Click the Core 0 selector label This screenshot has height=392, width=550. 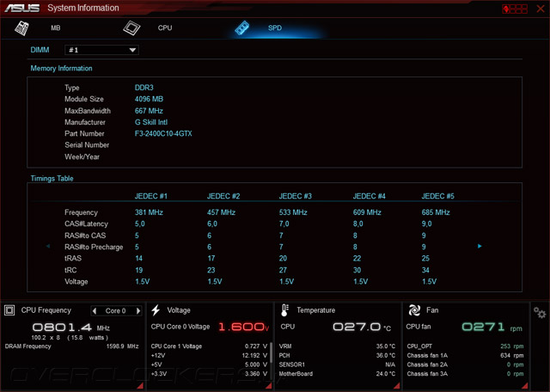point(115,311)
